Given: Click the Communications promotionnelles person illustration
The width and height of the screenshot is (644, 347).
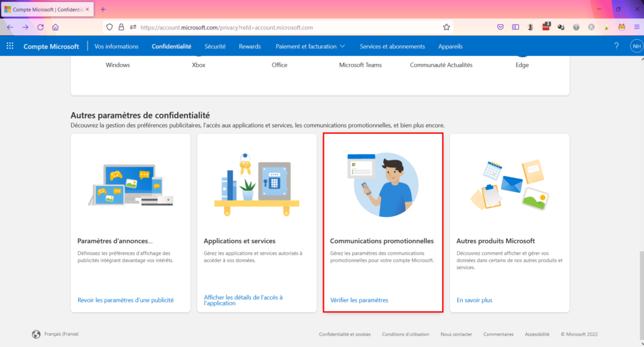Looking at the screenshot, I should tap(383, 185).
